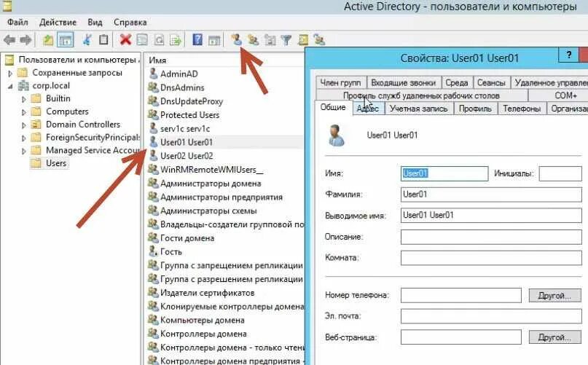Go up one level with the folder-up icon

[x=47, y=39]
